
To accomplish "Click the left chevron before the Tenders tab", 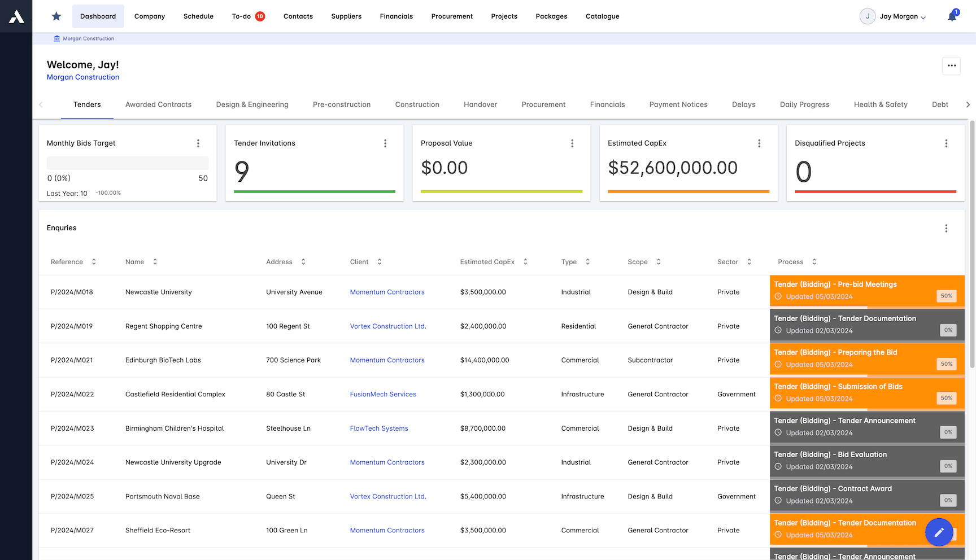I will tap(41, 104).
